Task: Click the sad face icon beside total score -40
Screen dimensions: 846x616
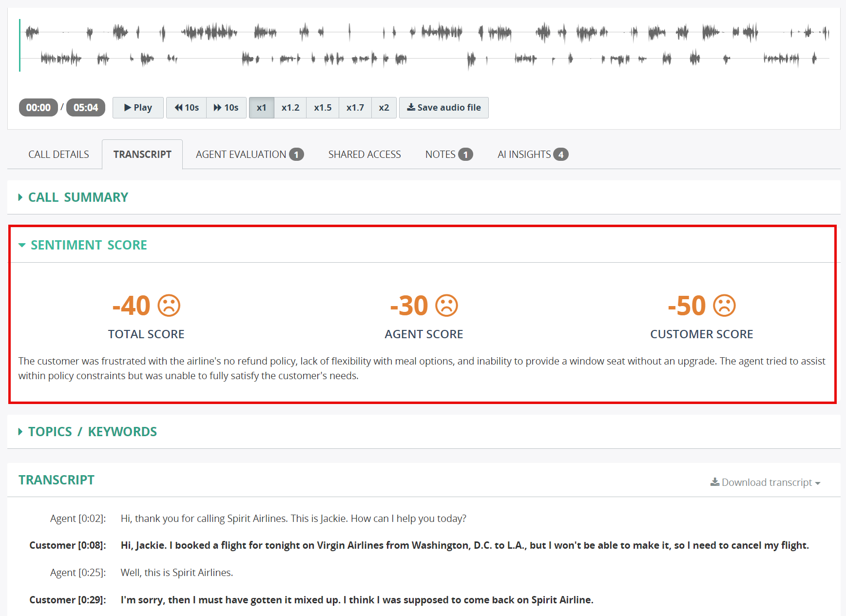Action: point(169,306)
